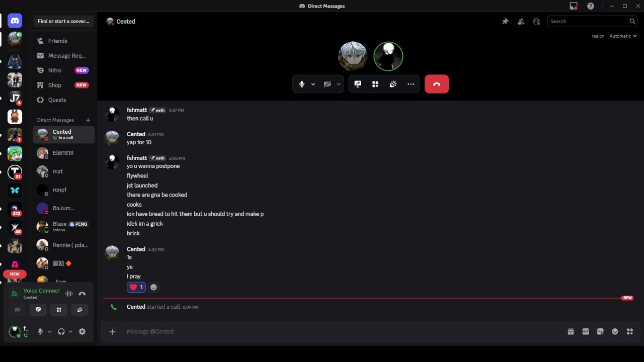644x362 pixels.
Task: Open emoji picker in message bar
Action: point(615,331)
